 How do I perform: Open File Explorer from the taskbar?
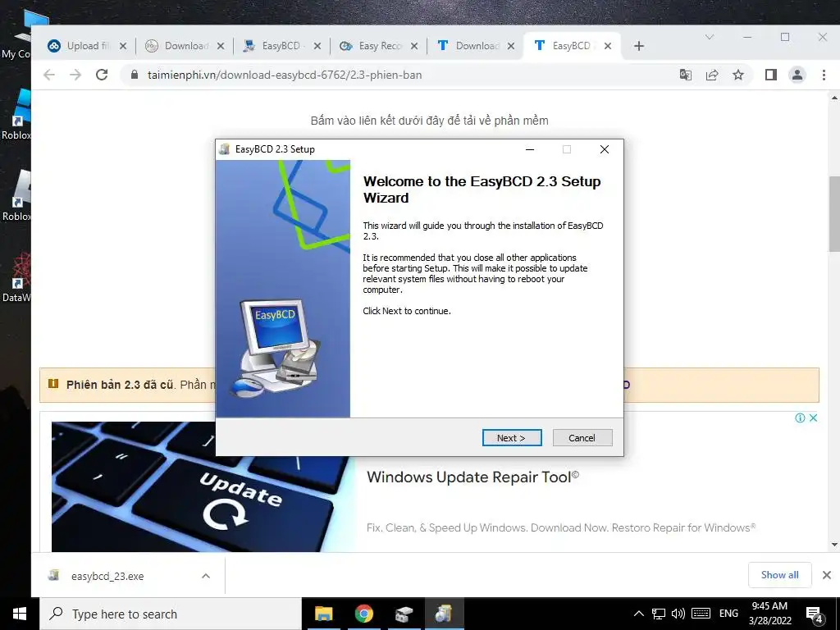[x=323, y=614]
